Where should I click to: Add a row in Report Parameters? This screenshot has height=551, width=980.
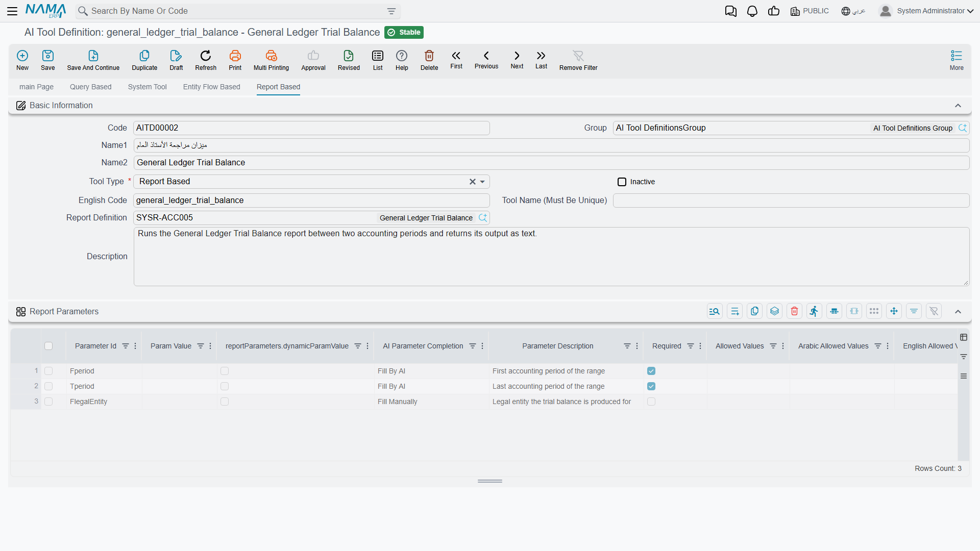735,311
